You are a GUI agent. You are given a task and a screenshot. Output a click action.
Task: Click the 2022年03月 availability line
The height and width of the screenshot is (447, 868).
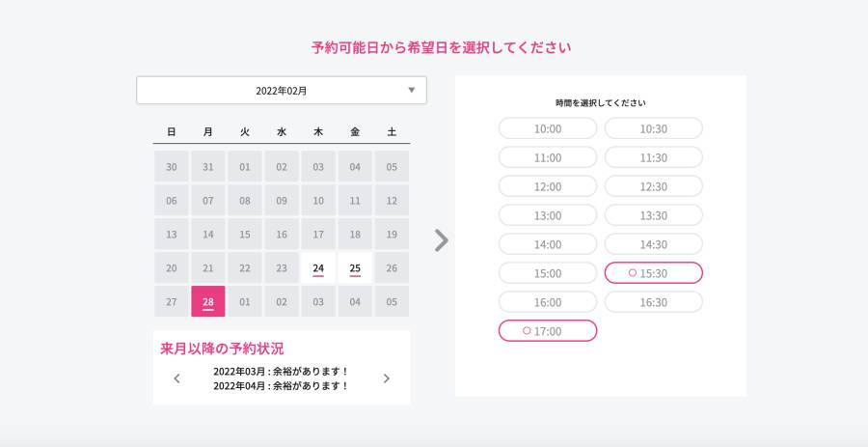tap(282, 372)
